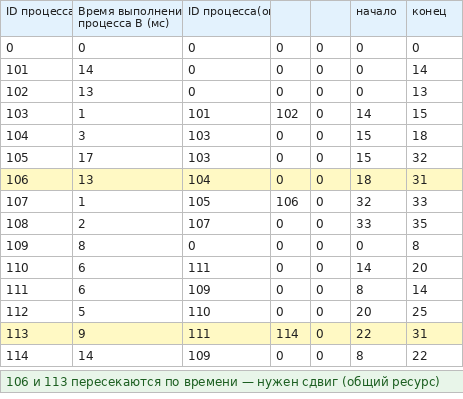463x399 pixels.
Task: Click end value 22 in row 114
Action: [x=434, y=356]
